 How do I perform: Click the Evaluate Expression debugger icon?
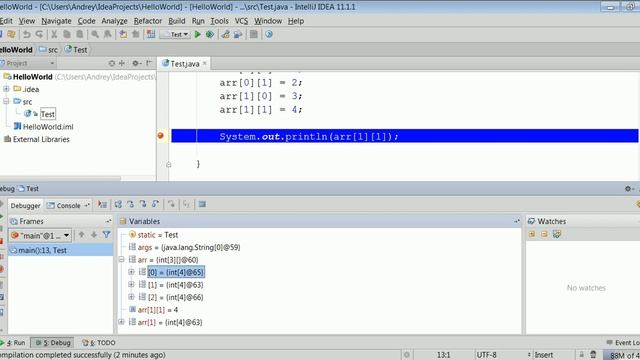coord(202,204)
